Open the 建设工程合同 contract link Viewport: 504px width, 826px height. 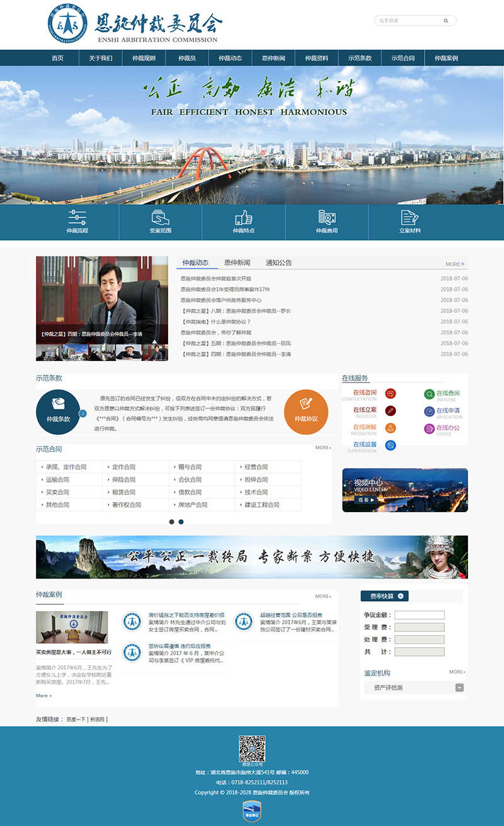click(x=262, y=505)
